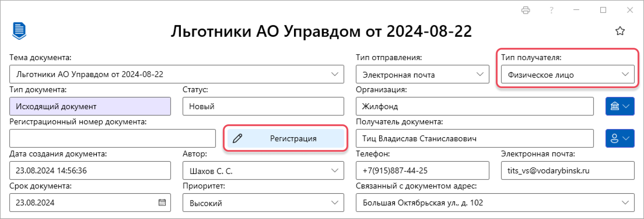Open recipient picker with person icon button

click(620, 138)
